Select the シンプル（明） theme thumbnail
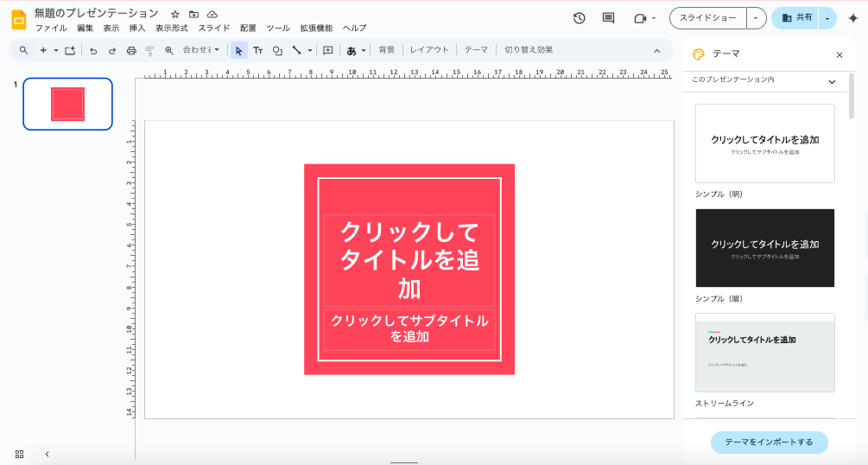This screenshot has width=868, height=465. 765,143
